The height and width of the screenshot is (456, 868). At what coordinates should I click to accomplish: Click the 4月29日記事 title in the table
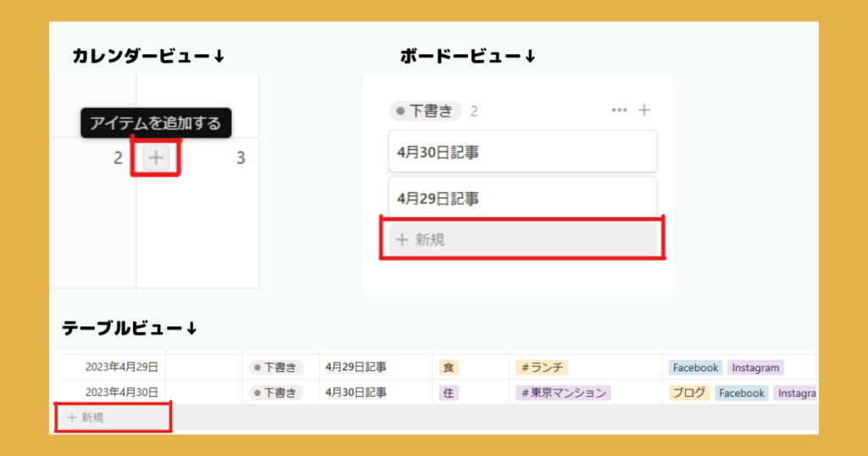click(356, 367)
